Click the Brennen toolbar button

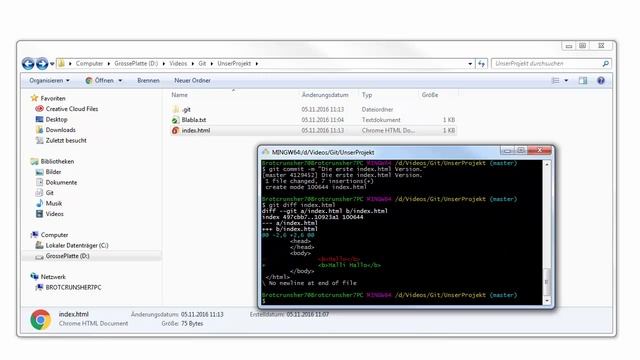148,80
